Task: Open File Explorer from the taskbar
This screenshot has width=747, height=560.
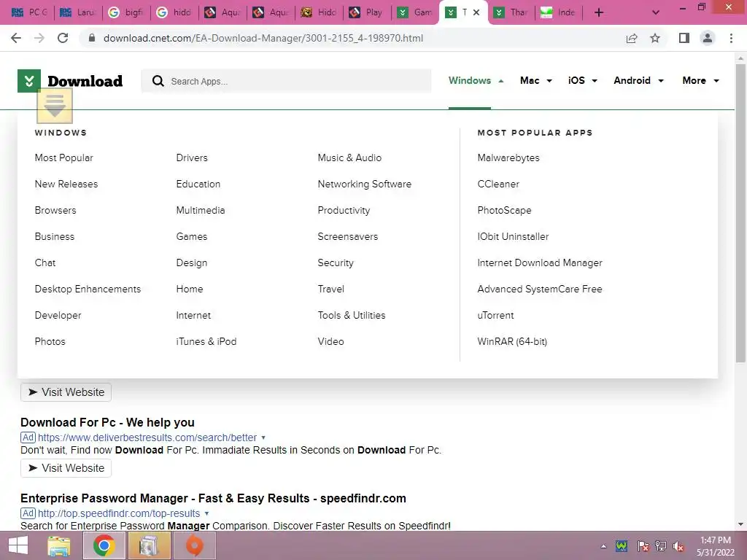Action: pyautogui.click(x=59, y=545)
